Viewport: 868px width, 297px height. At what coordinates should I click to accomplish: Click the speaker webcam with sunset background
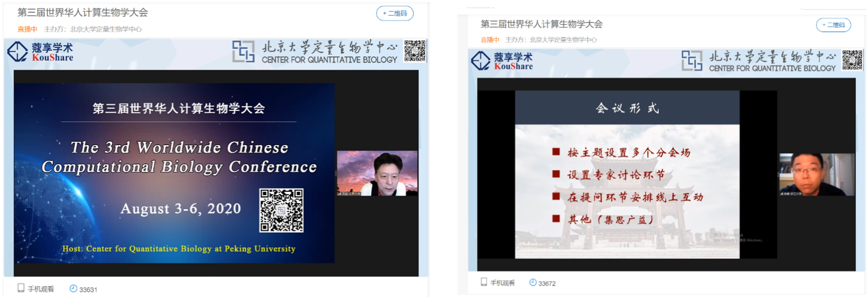[377, 174]
